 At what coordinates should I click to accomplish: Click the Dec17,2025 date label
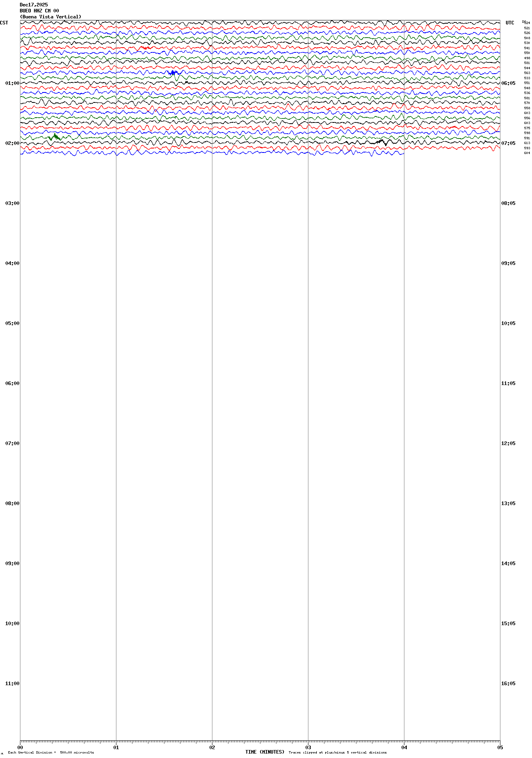[x=34, y=5]
